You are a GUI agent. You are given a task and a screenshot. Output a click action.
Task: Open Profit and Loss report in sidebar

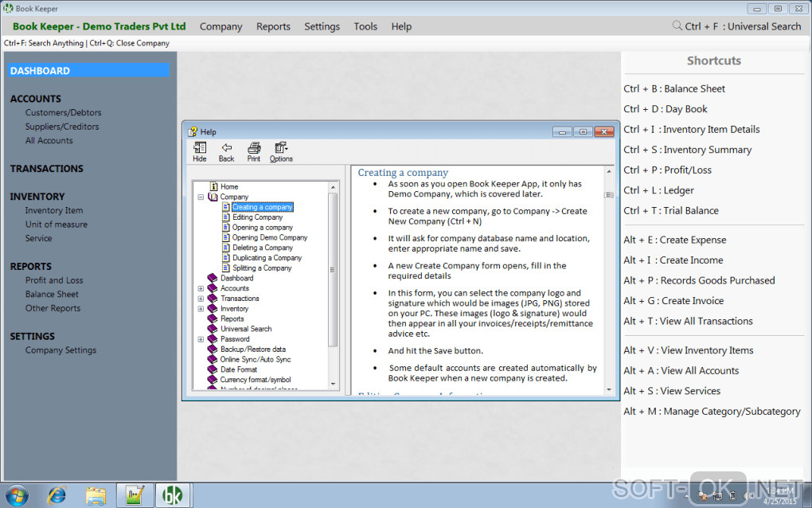(54, 280)
